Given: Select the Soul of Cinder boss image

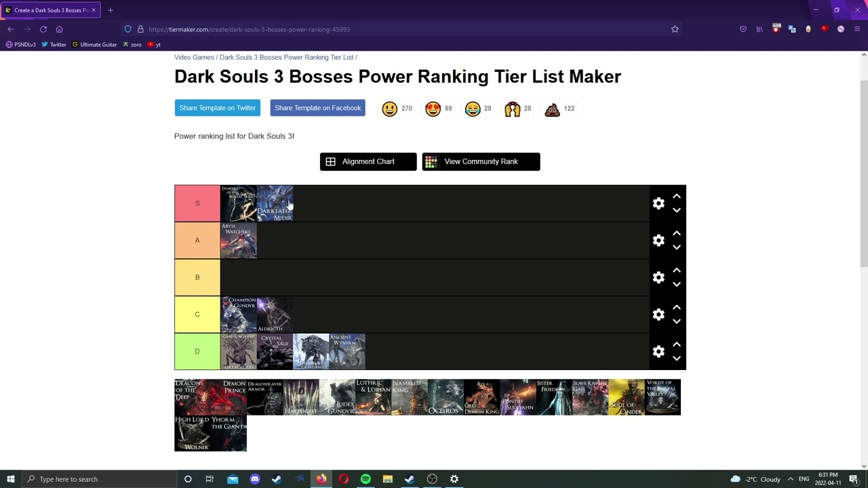Looking at the screenshot, I should (627, 397).
